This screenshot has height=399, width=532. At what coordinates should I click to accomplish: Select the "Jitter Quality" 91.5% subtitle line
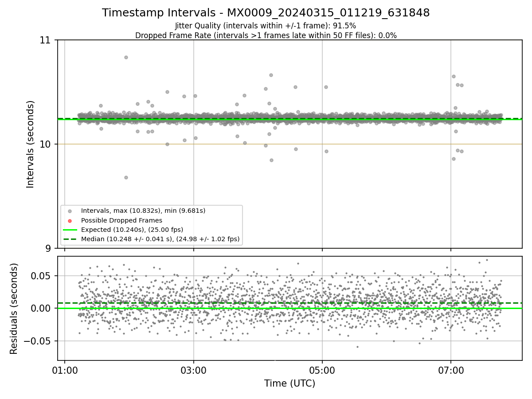click(x=266, y=26)
